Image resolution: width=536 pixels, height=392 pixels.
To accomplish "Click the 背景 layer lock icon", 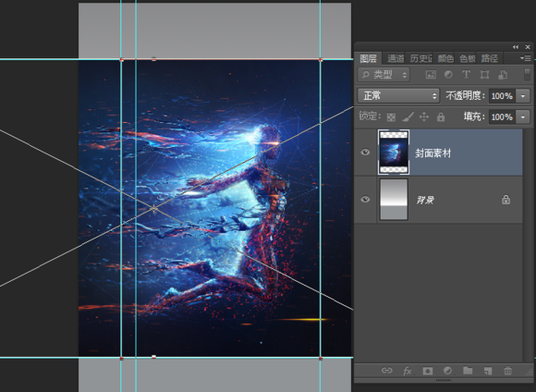I will coord(506,200).
